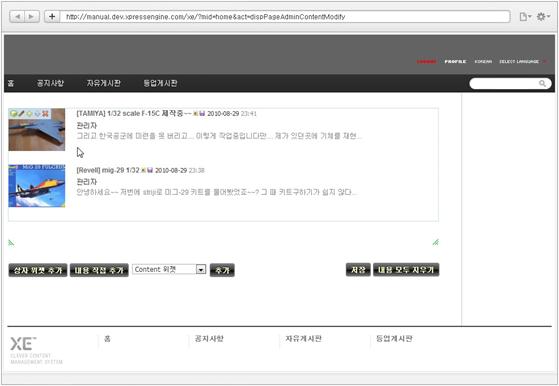Screen dimensions: 559x386
Task: Click 등업게시판 link in footer
Action: tap(394, 339)
